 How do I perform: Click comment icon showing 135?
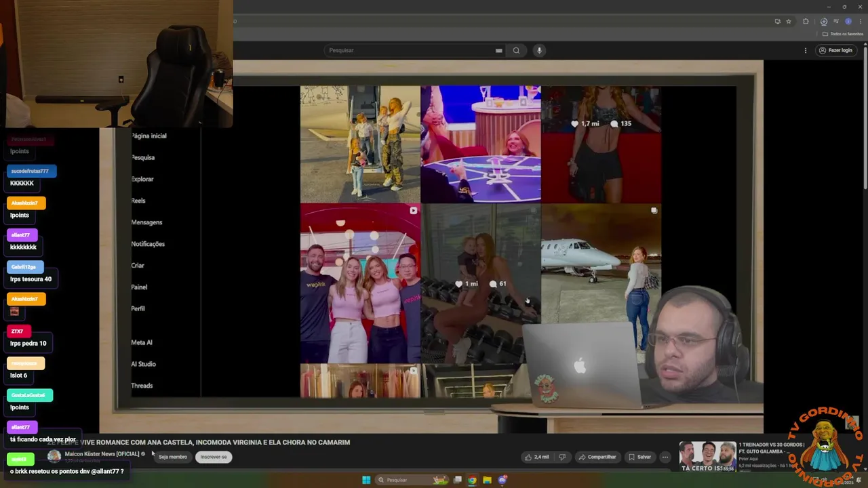click(614, 124)
